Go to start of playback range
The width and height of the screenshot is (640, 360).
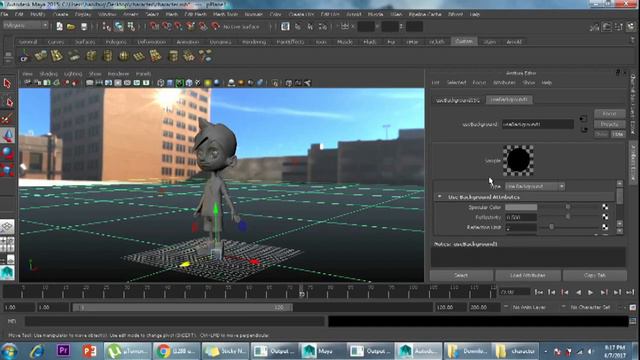(538, 292)
